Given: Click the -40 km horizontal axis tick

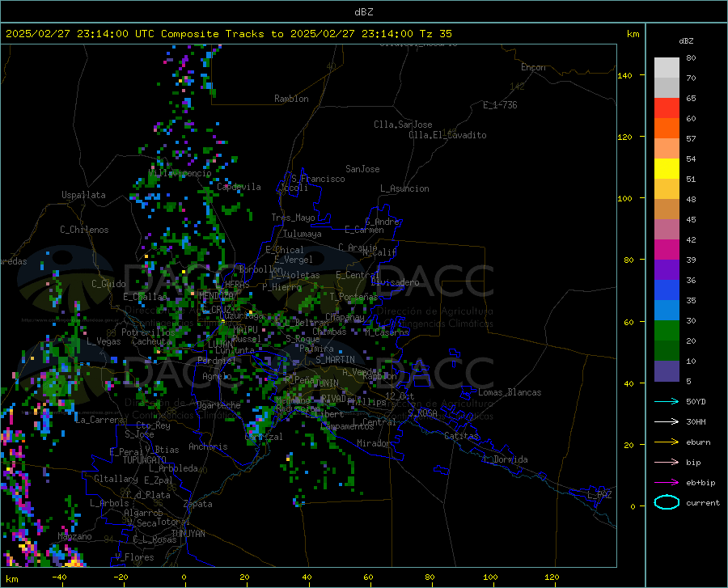Looking at the screenshot, I should point(59,577).
